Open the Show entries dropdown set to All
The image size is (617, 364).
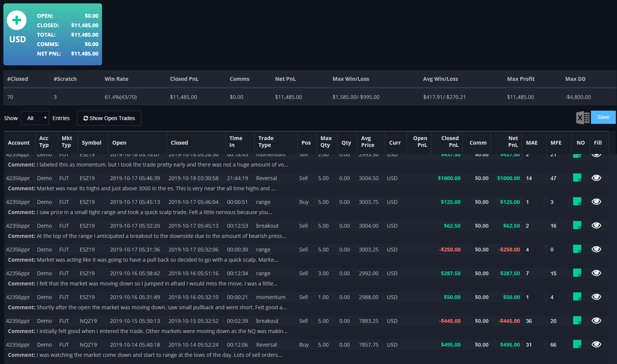(x=35, y=118)
